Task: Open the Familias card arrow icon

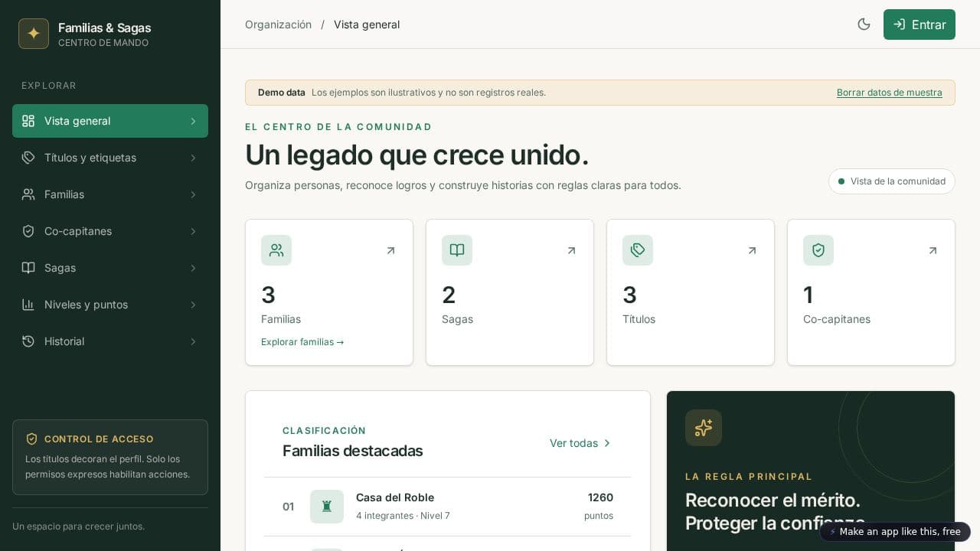Action: click(x=390, y=250)
